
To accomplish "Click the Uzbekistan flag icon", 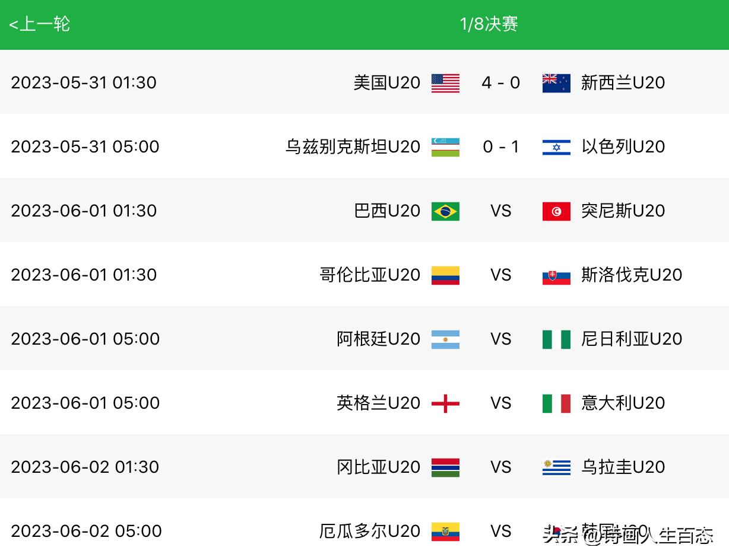I will (445, 147).
